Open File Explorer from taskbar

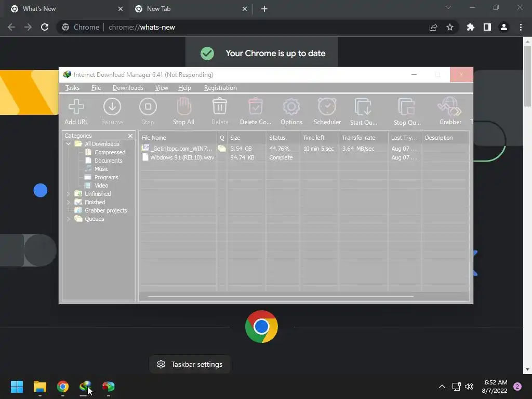[x=39, y=387]
